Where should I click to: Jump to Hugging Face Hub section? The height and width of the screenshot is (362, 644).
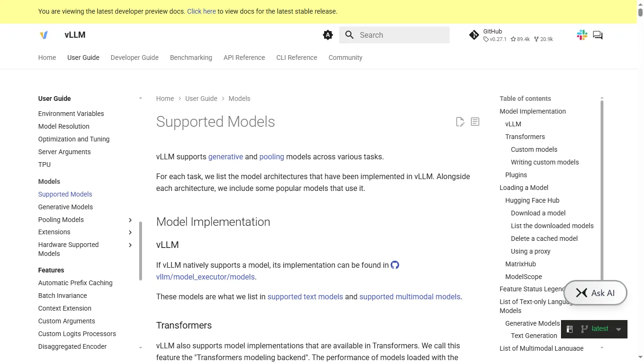[x=532, y=200]
